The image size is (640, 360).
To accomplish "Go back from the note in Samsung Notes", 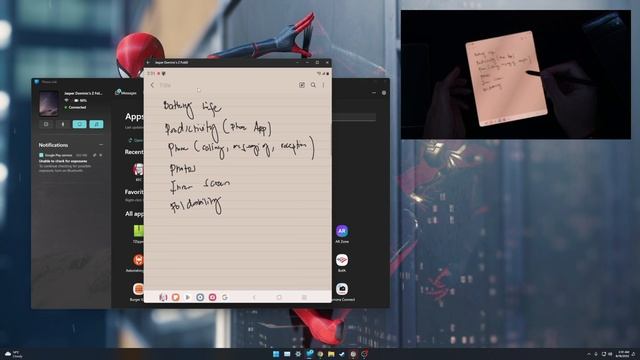I will coord(153,85).
